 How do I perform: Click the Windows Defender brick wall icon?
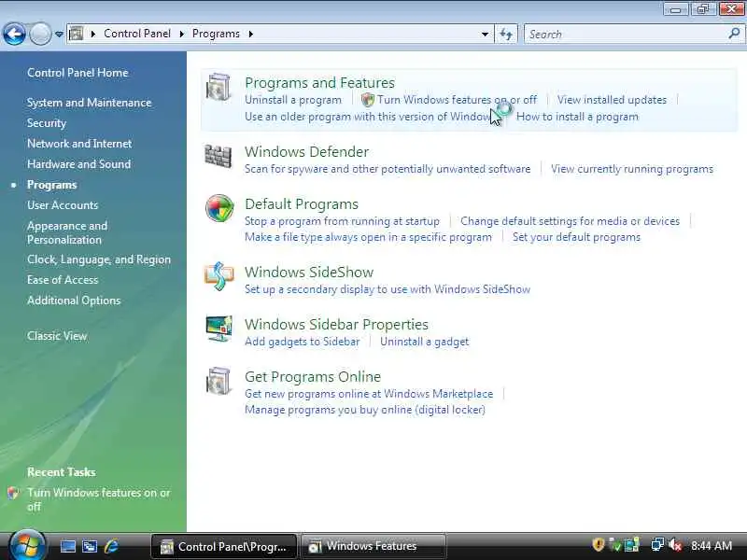point(218,156)
